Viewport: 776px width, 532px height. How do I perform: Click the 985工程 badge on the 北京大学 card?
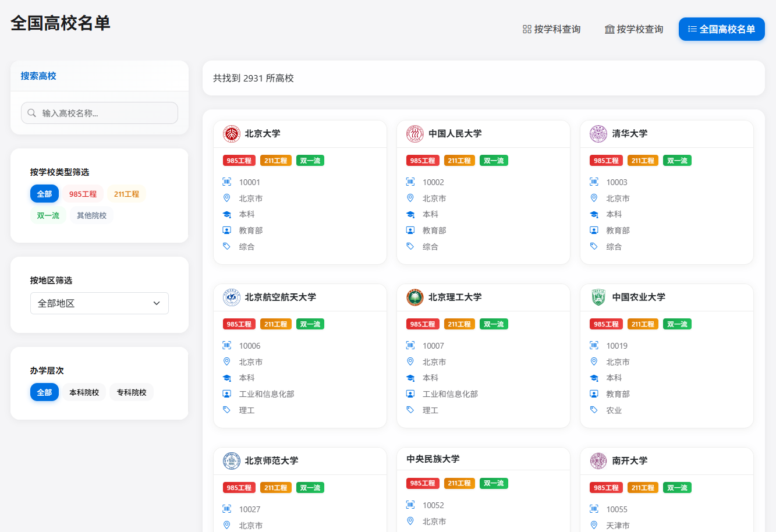point(239,161)
